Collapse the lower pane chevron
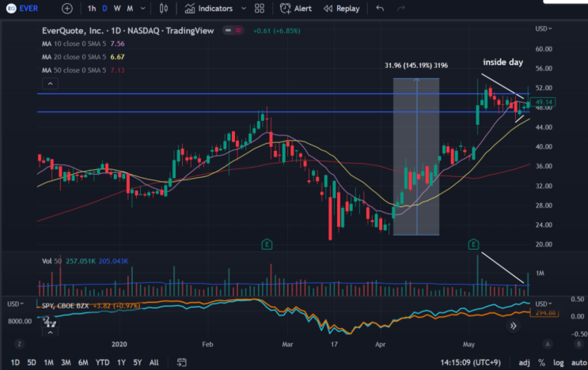 click(50, 333)
